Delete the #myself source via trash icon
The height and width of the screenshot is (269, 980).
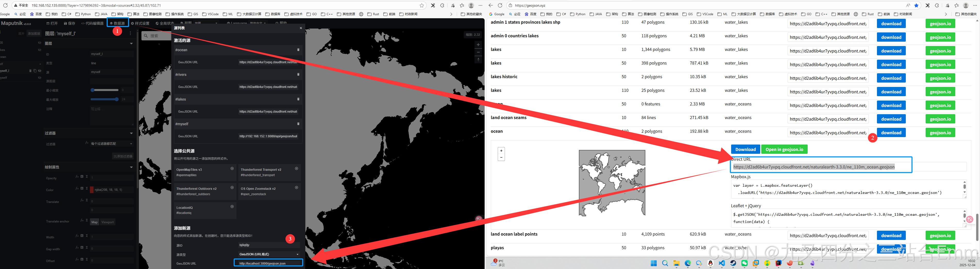(x=298, y=124)
